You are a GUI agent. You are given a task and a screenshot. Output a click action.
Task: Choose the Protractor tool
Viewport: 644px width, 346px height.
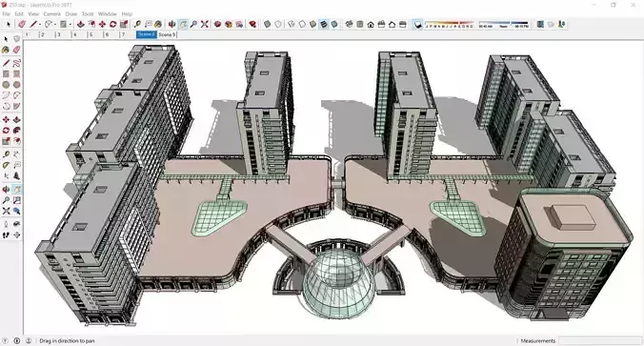6,165
